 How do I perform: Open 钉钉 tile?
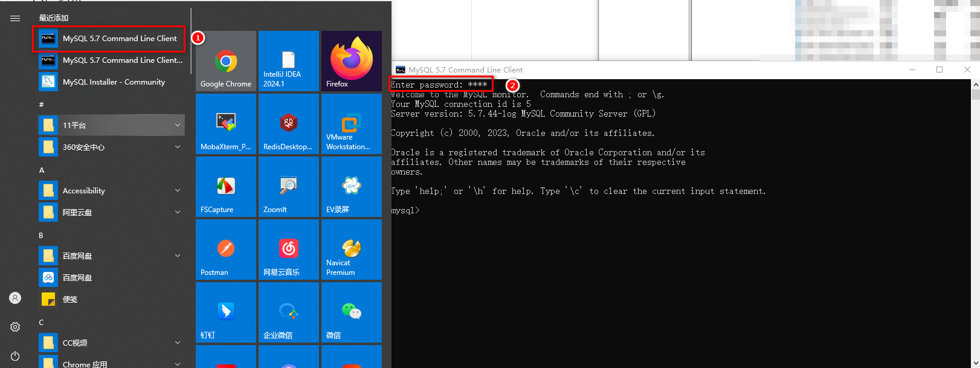click(x=226, y=312)
